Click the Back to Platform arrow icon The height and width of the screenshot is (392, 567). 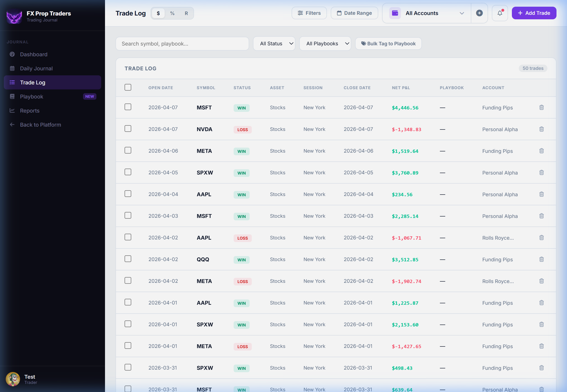tap(12, 124)
